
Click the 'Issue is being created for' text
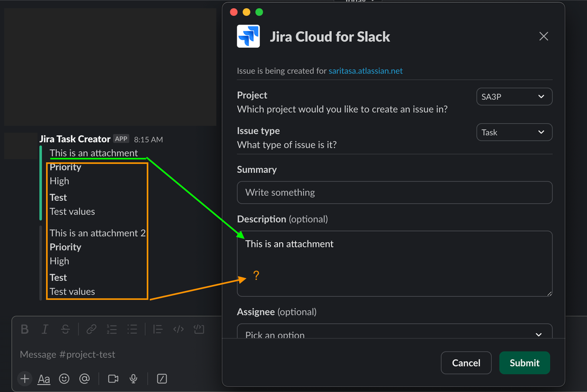(281, 71)
